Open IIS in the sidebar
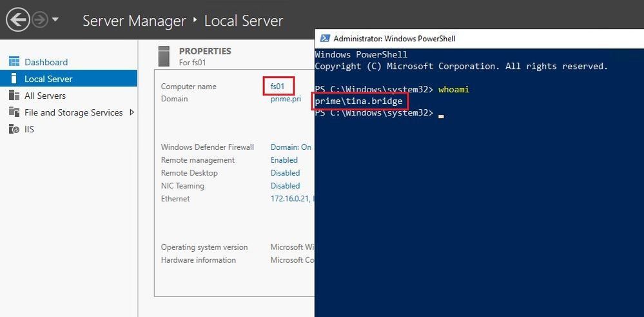 (29, 130)
